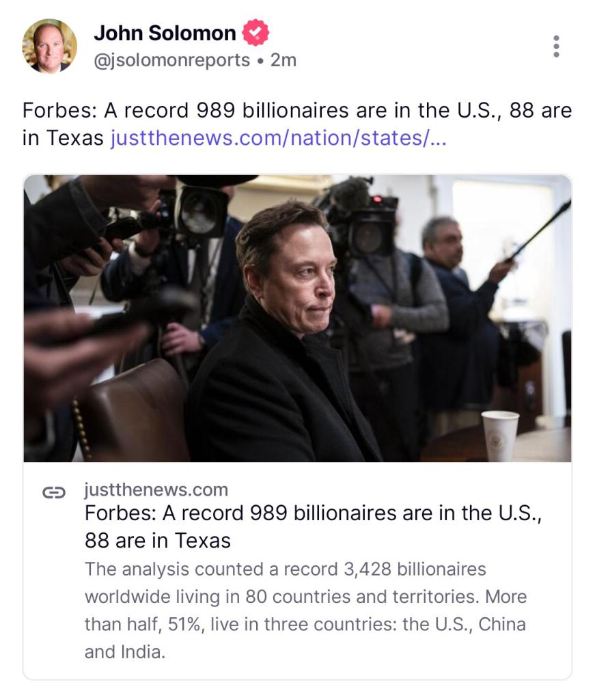This screenshot has width=595, height=700.
Task: Follow the justthenews.com/nation/states link in post
Action: pyautogui.click(x=278, y=138)
